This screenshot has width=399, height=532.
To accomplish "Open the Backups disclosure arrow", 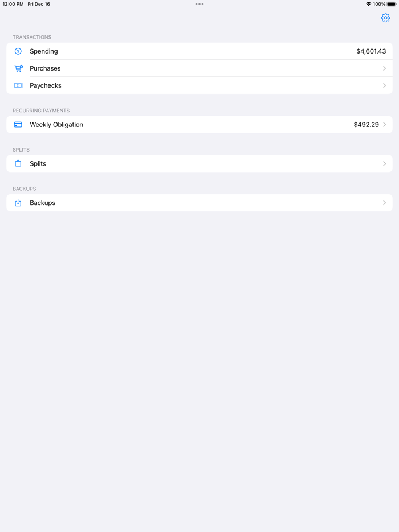I will (x=385, y=203).
